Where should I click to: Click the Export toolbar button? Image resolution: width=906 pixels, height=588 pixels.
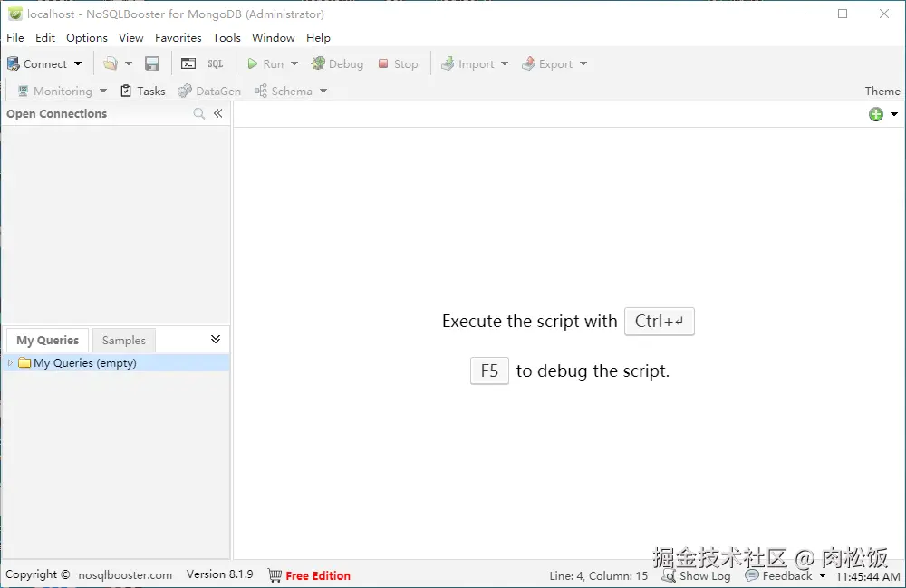point(547,64)
